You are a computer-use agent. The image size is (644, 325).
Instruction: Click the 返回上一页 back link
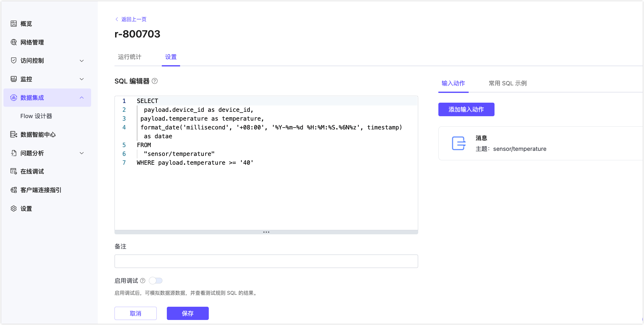click(x=133, y=19)
